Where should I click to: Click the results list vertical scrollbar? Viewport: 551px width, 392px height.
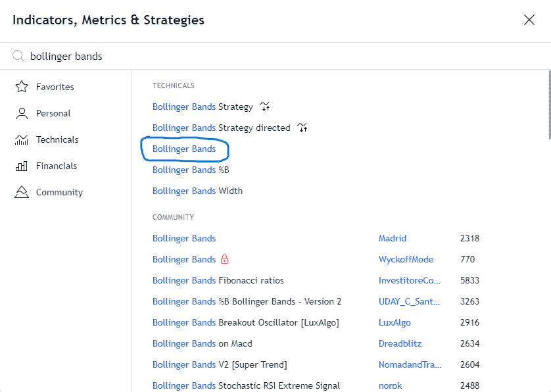click(549, 105)
